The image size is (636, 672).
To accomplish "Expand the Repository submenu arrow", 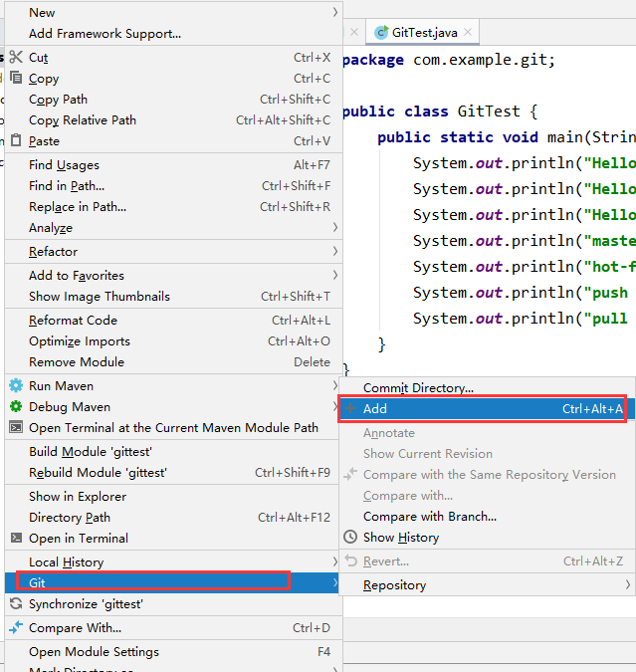I will pyautogui.click(x=627, y=584).
